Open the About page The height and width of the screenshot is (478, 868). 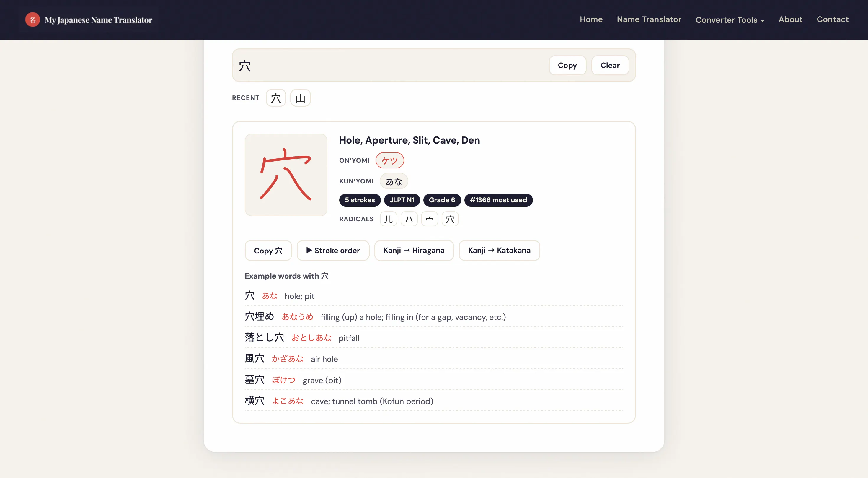[x=790, y=19]
